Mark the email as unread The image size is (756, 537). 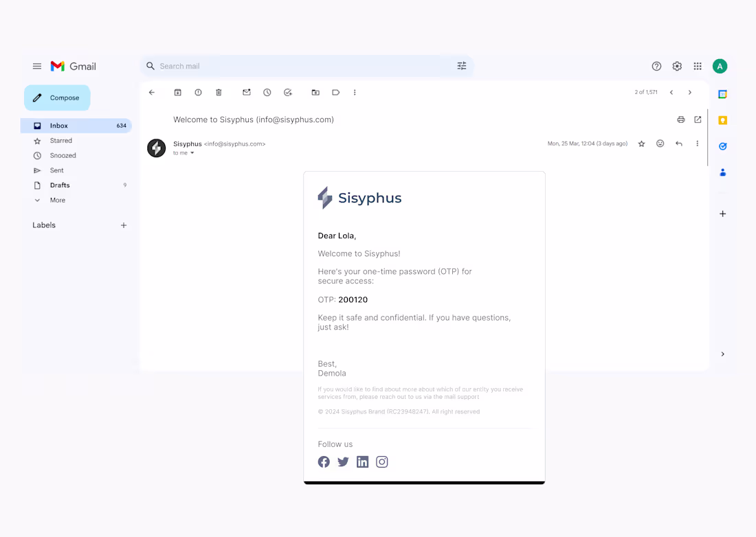[246, 92]
